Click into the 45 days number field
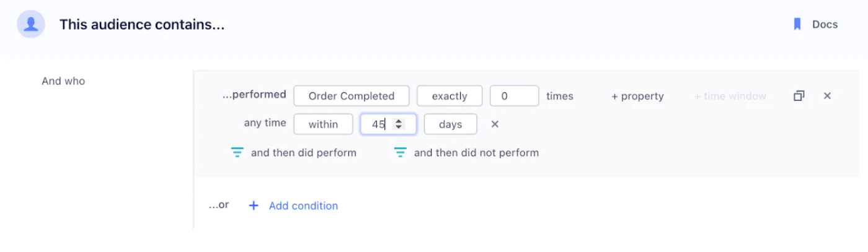Screen dimensions: 868x252 379,124
